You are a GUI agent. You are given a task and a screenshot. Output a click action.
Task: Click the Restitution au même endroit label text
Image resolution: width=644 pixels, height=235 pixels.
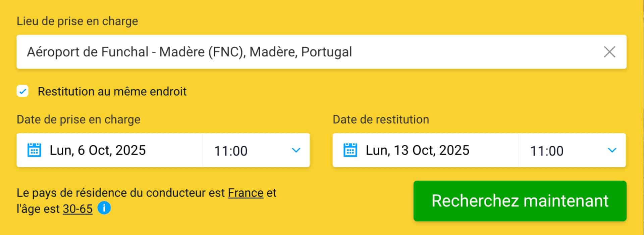point(112,91)
